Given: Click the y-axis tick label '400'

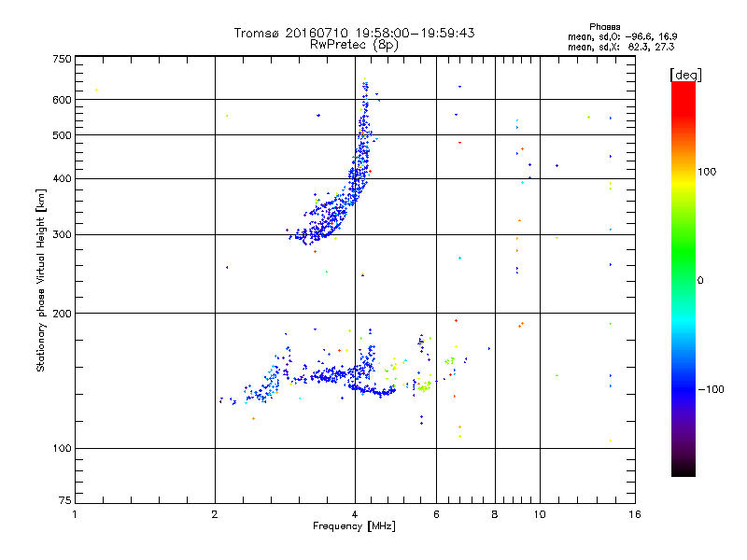Looking at the screenshot, I should [x=62, y=179].
